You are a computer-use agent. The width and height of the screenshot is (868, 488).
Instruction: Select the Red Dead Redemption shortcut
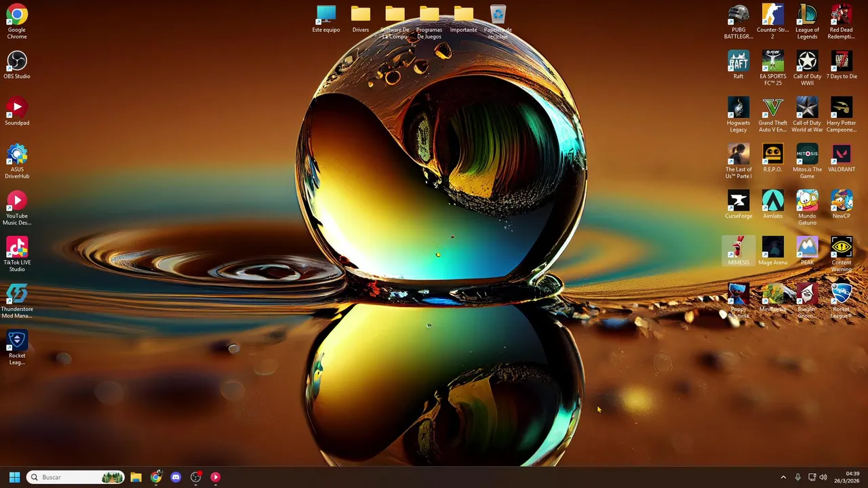point(842,22)
